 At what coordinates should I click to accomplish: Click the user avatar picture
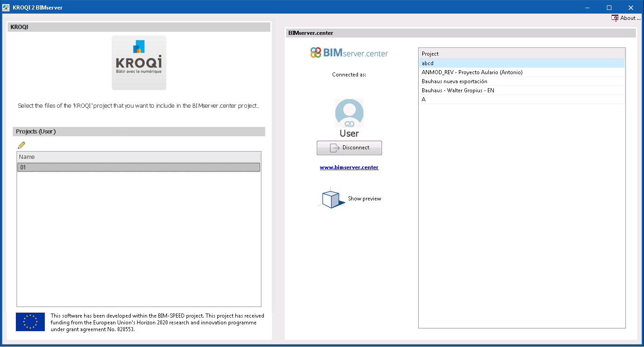(349, 113)
